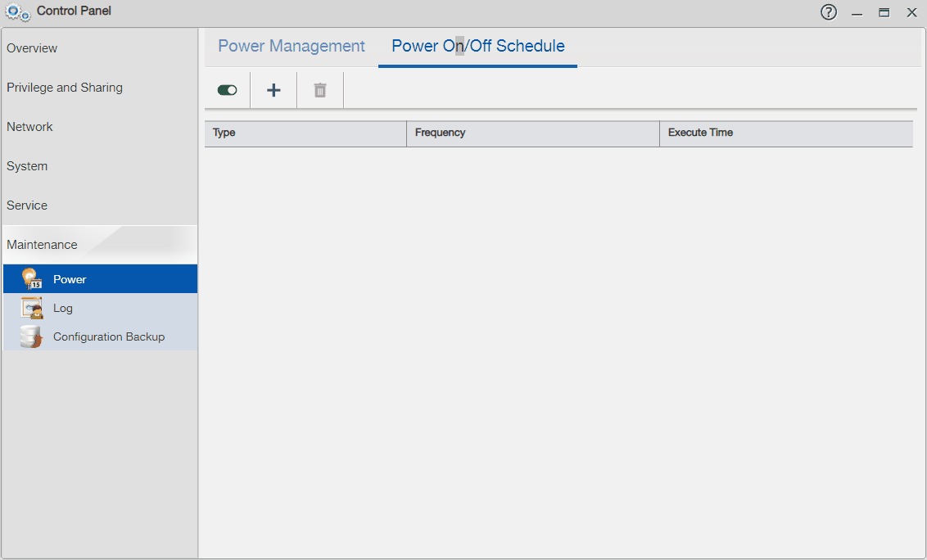Image resolution: width=927 pixels, height=560 pixels.
Task: Close the Control Panel window
Action: 911,12
